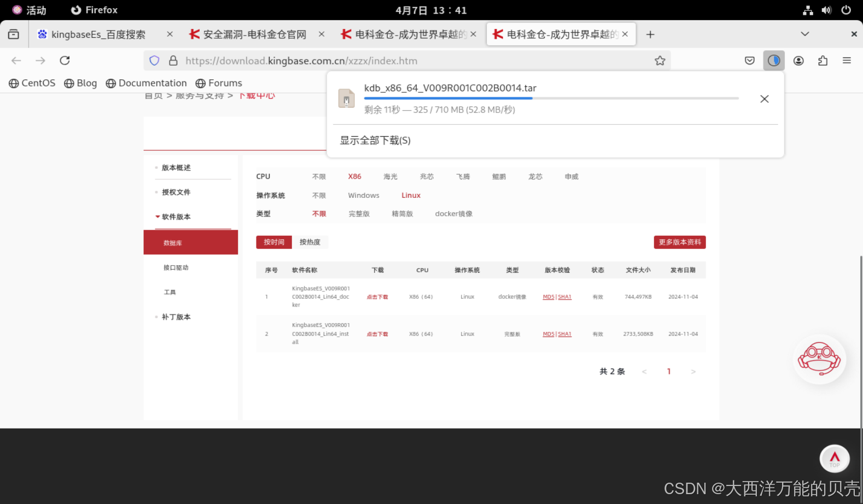Close the active 电科金仓 tab
The image size is (863, 504).
[625, 34]
